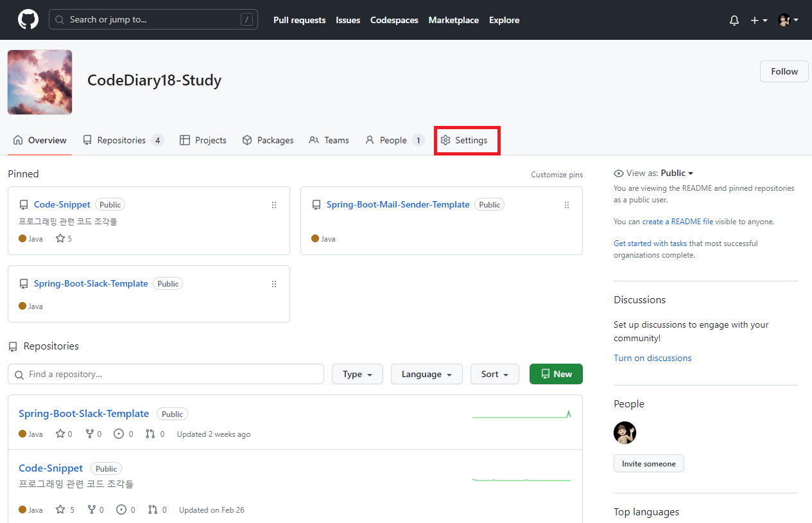
Task: Go to Issues in top navigation
Action: click(348, 21)
